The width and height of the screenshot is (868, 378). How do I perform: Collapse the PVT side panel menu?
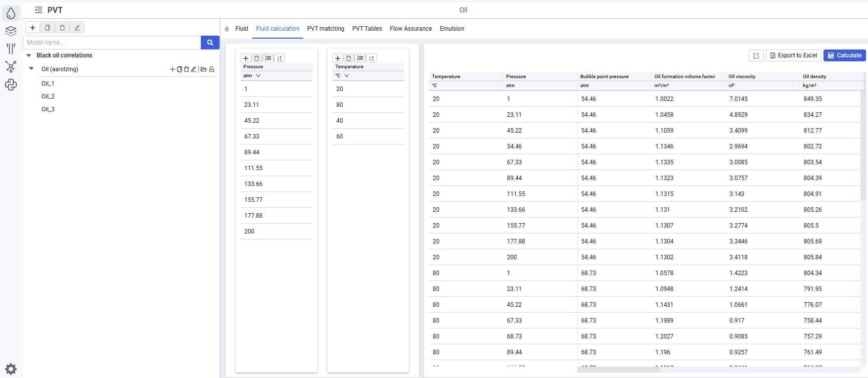click(x=39, y=10)
